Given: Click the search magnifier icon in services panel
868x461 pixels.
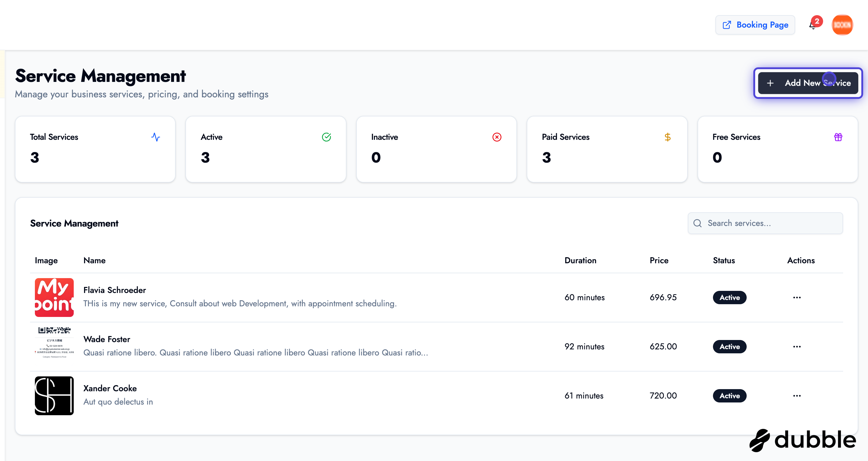Looking at the screenshot, I should coord(697,223).
